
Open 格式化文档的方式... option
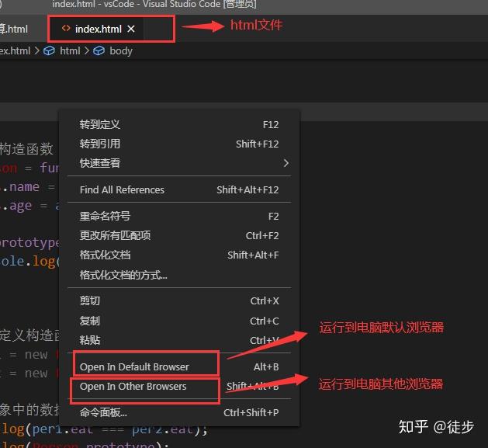pyautogui.click(x=179, y=275)
